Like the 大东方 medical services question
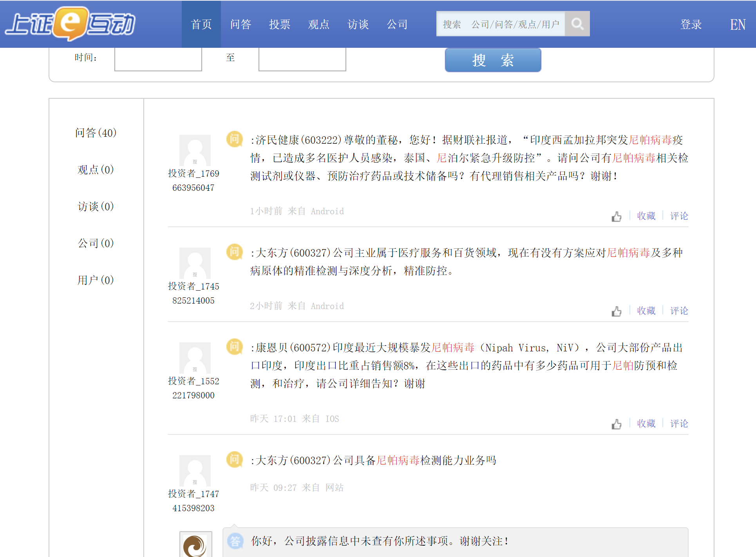 click(x=617, y=311)
